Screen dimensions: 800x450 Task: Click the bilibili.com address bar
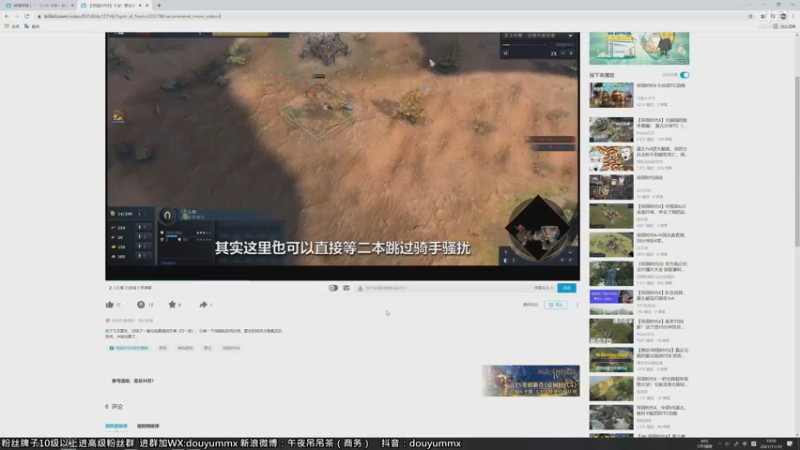(388, 16)
